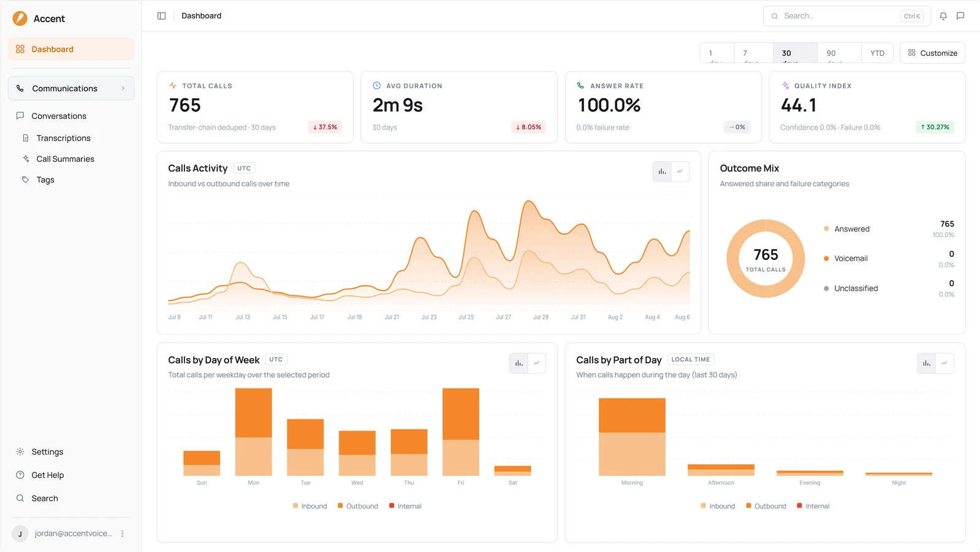980x552 pixels.
Task: Click Outbound legend in Calls by Day of Week
Action: pyautogui.click(x=358, y=506)
